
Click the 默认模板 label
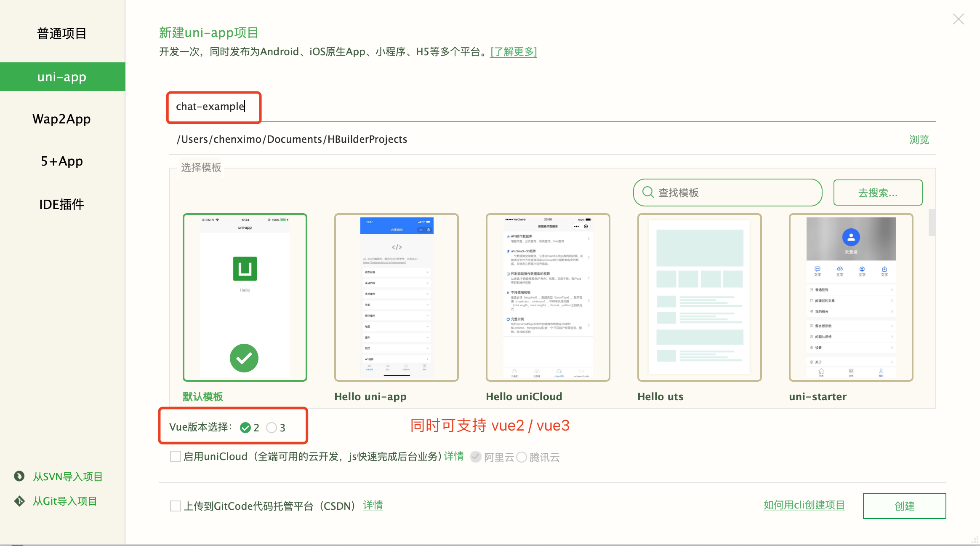[x=203, y=396]
